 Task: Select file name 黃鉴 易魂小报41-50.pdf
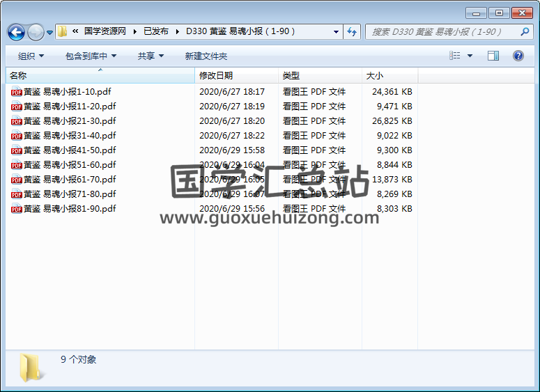(x=70, y=150)
